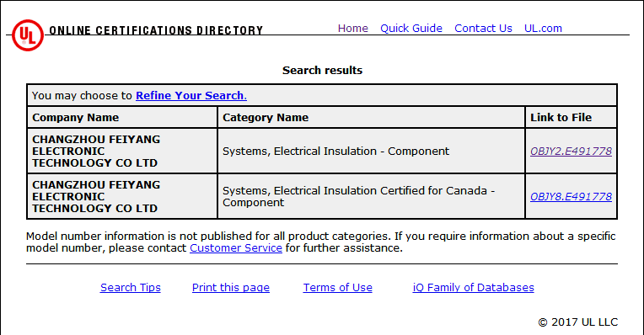Click Print this page link

click(231, 287)
